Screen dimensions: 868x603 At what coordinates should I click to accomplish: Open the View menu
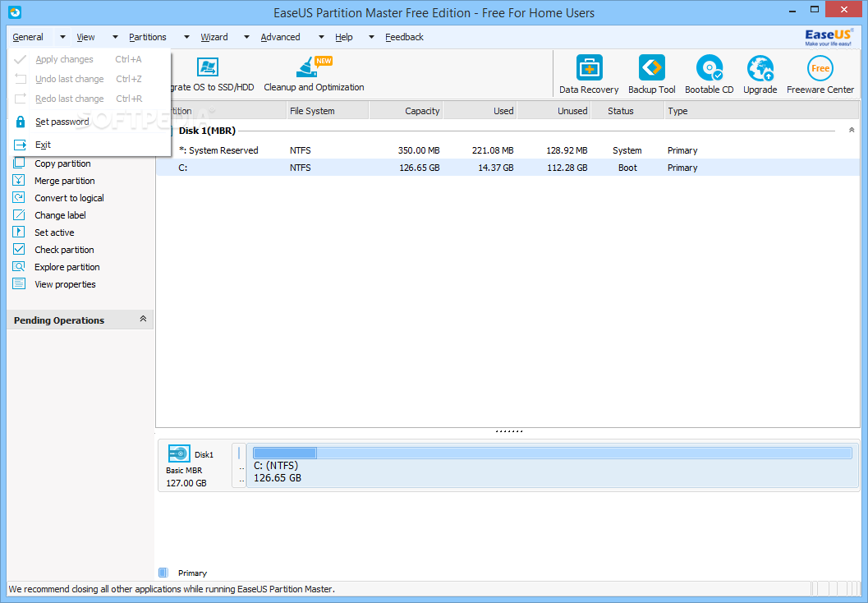85,37
